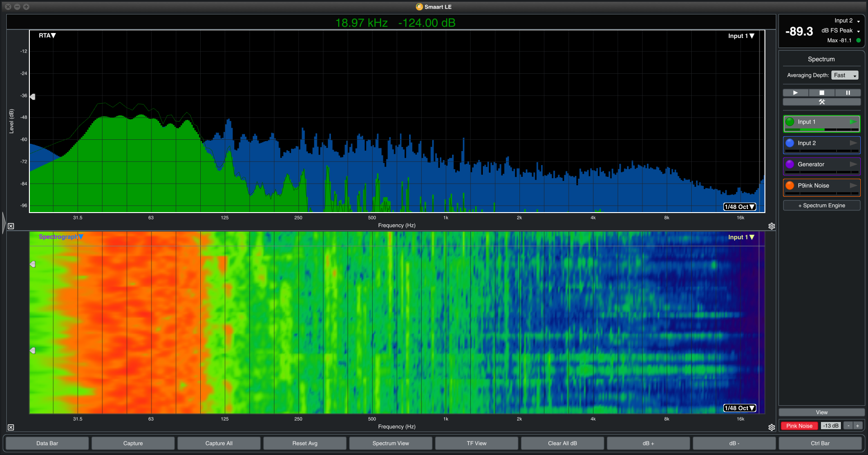The width and height of the screenshot is (868, 455).
Task: Start all spectrum engines with Play button
Action: 795,93
